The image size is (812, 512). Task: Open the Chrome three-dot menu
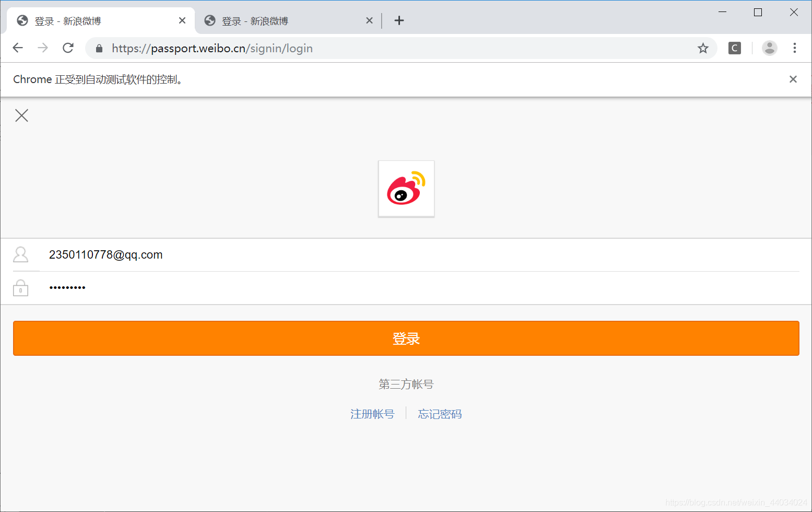pyautogui.click(x=794, y=48)
